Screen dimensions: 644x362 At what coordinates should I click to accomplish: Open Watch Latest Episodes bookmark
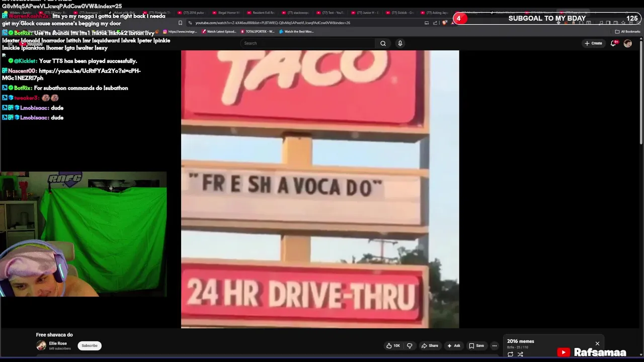point(219,31)
